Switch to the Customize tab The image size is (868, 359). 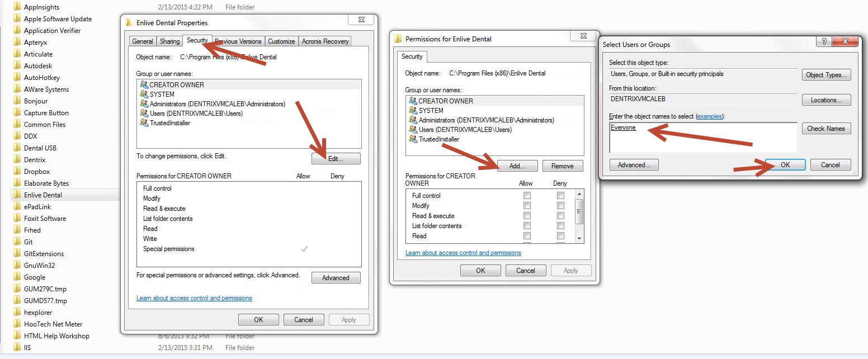coord(281,41)
